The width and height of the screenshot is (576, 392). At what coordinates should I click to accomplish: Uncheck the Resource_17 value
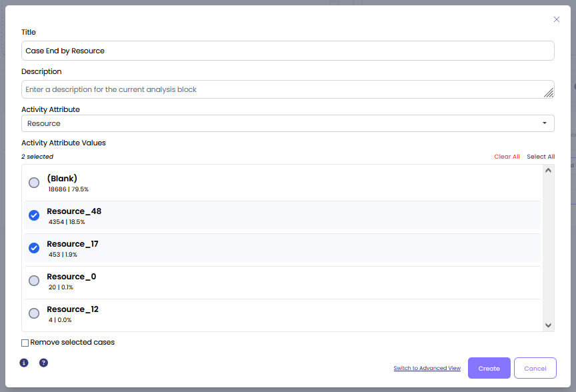[x=34, y=248]
